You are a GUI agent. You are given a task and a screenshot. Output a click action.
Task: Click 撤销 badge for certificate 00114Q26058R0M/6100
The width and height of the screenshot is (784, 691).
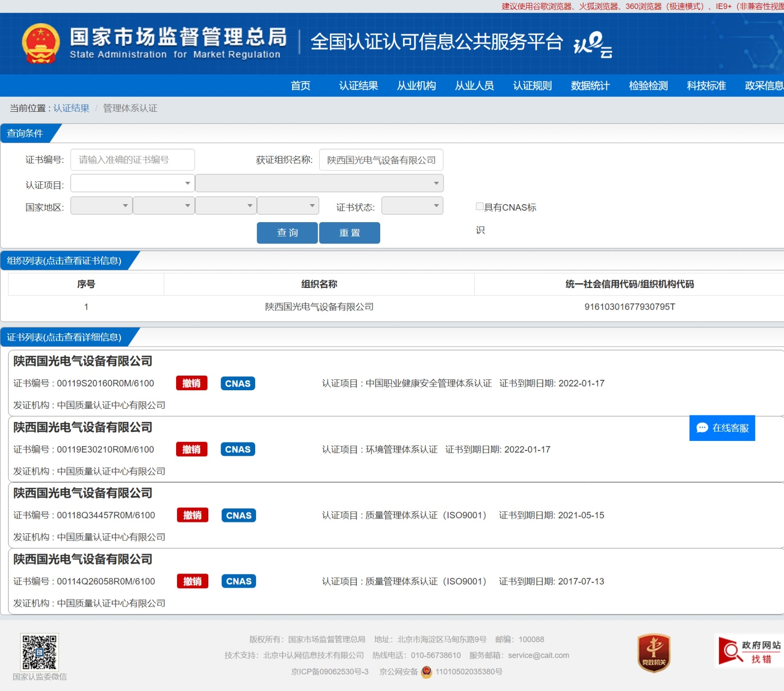(x=193, y=581)
